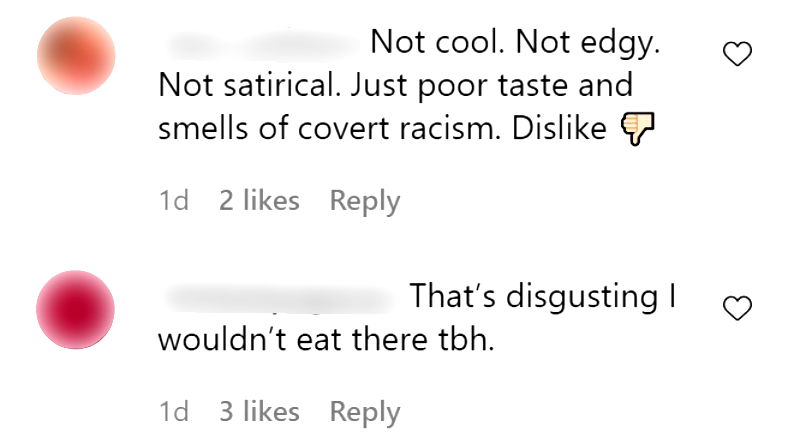Click the "wouldn't eat there tbh." line

[327, 339]
